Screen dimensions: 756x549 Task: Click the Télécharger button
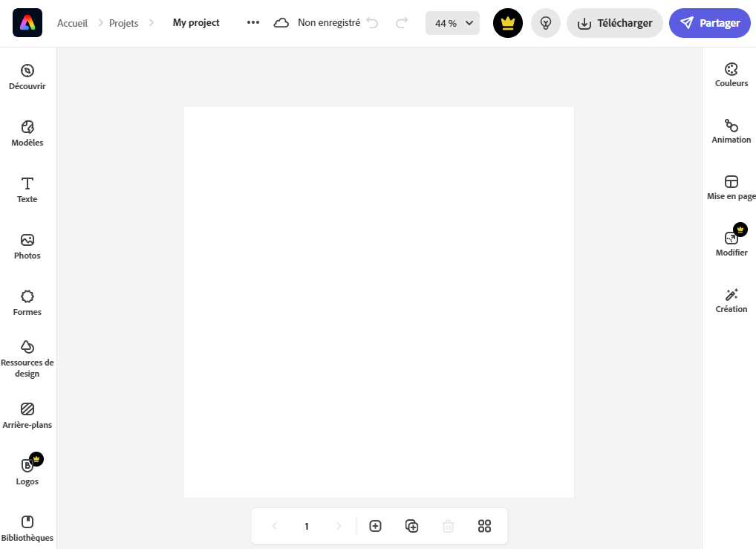point(615,23)
